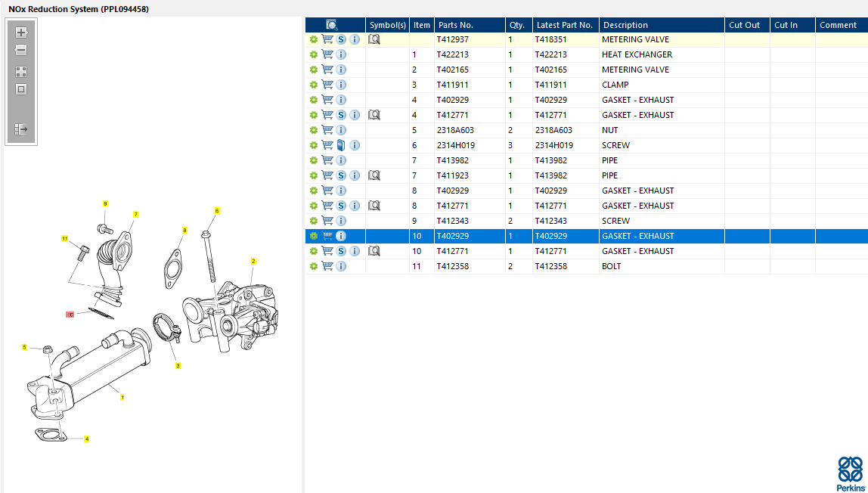This screenshot has height=493, width=868.
Task: Add BOLT T412358 to shopping cart
Action: click(x=327, y=266)
